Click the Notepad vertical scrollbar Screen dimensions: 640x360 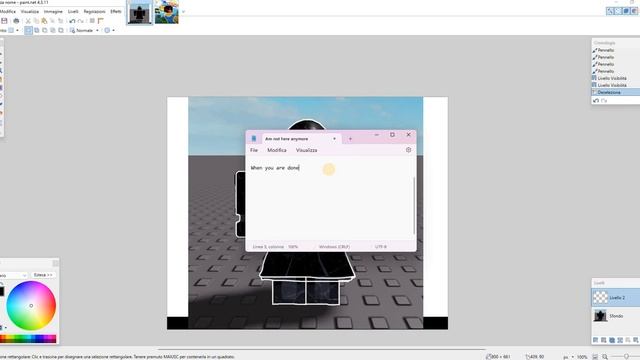[414, 205]
